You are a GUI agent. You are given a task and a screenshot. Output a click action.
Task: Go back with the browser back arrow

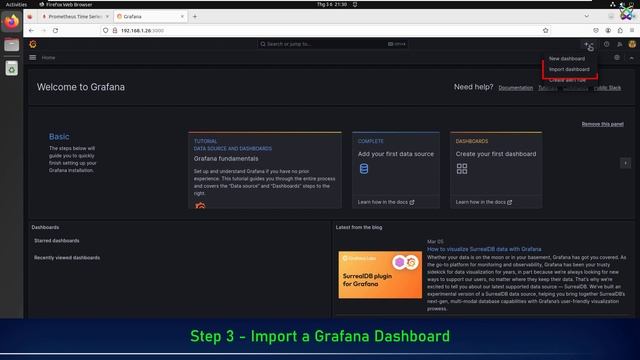tap(31, 31)
